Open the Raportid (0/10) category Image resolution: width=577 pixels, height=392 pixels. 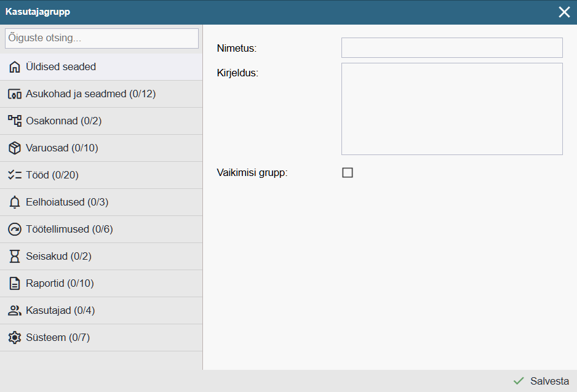coord(60,284)
